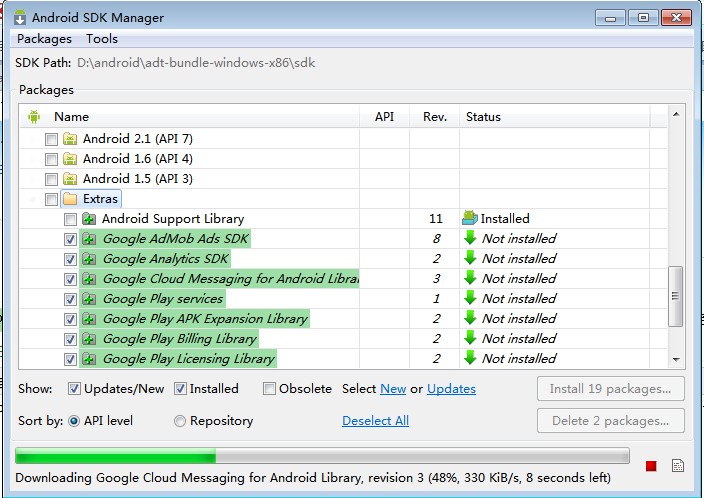
Task: Sort packages by Repository
Action: 180,421
